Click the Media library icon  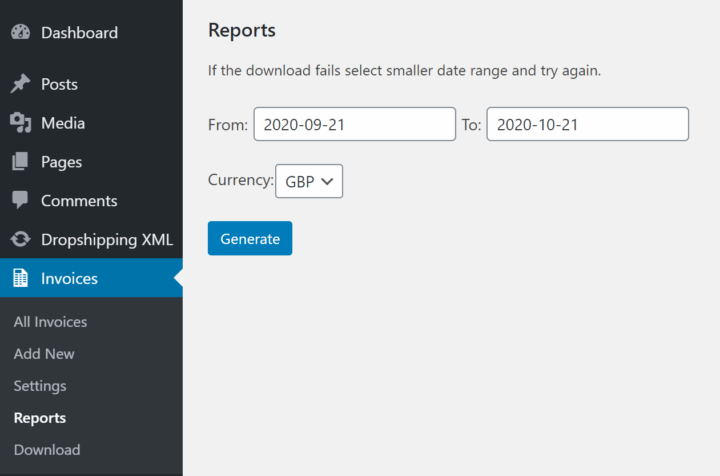click(x=20, y=123)
